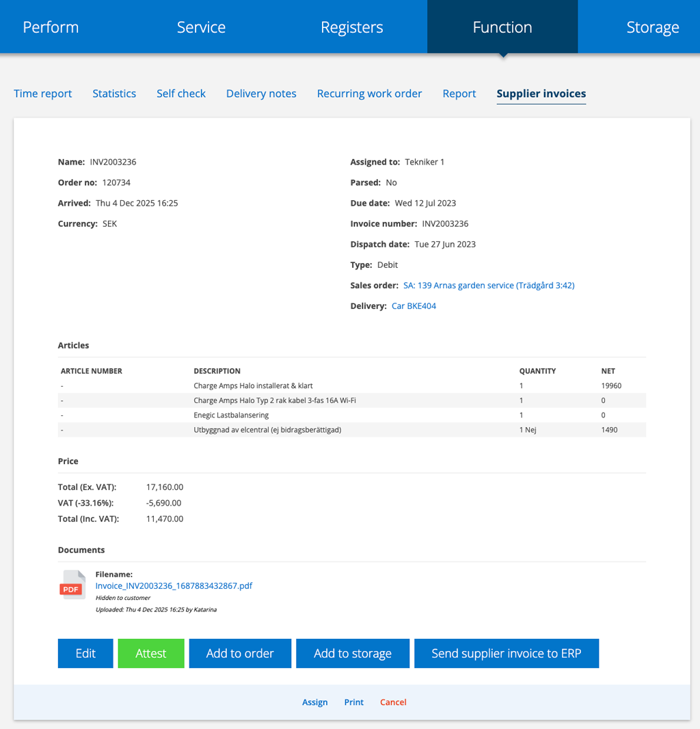This screenshot has width=700, height=729.
Task: Click the red Cancel link
Action: click(393, 702)
